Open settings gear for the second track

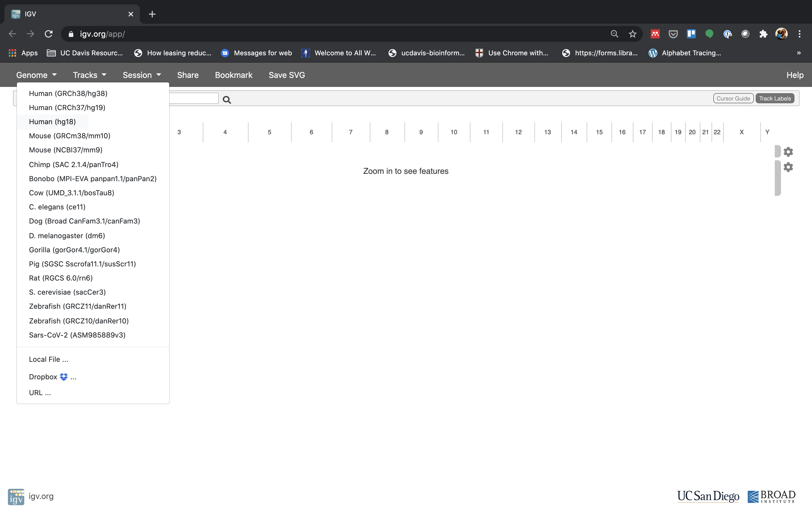coord(788,167)
